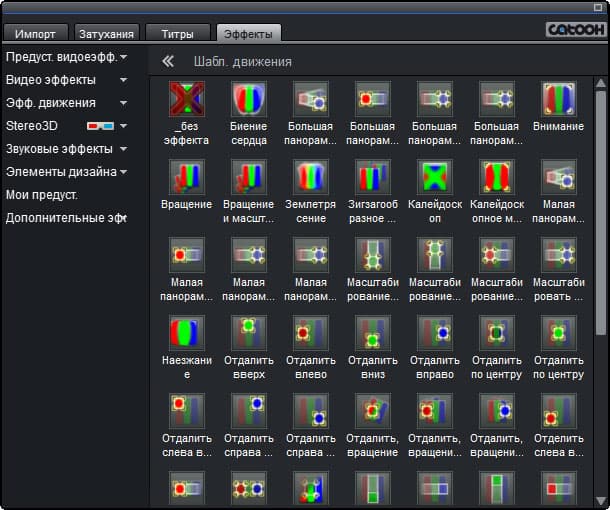This screenshot has width=610, height=510.
Task: Choose the "Отдалить, вращение" fully labeled template
Action: (x=373, y=411)
